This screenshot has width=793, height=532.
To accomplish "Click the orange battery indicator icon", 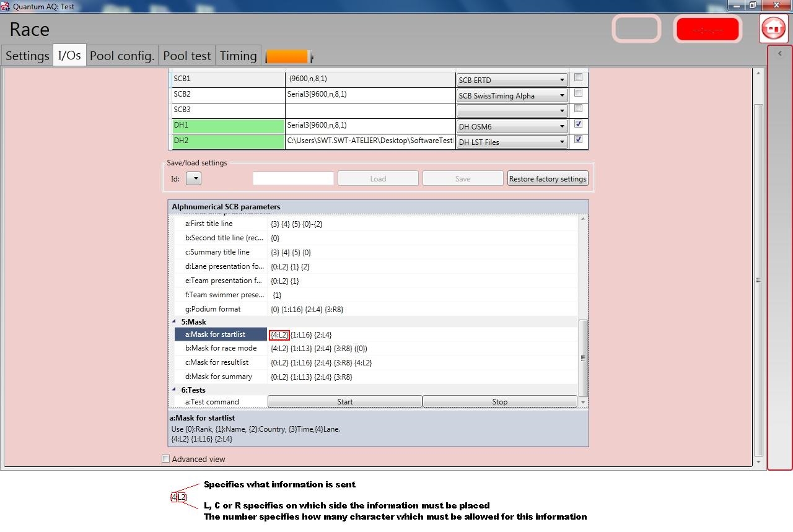I will 289,56.
